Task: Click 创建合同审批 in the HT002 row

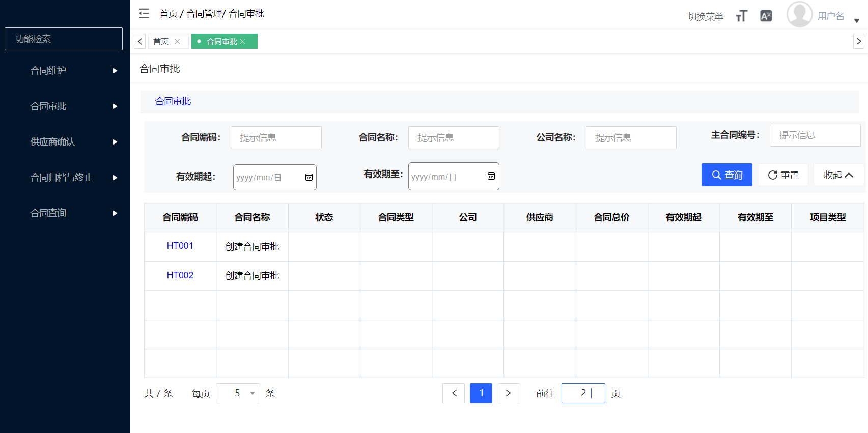Action: [x=252, y=275]
